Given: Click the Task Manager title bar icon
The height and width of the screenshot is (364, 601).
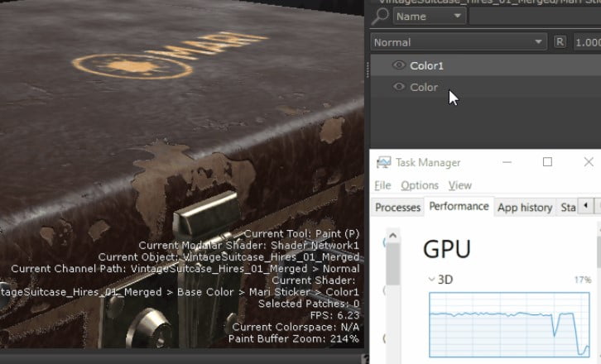Looking at the screenshot, I should pyautogui.click(x=383, y=163).
